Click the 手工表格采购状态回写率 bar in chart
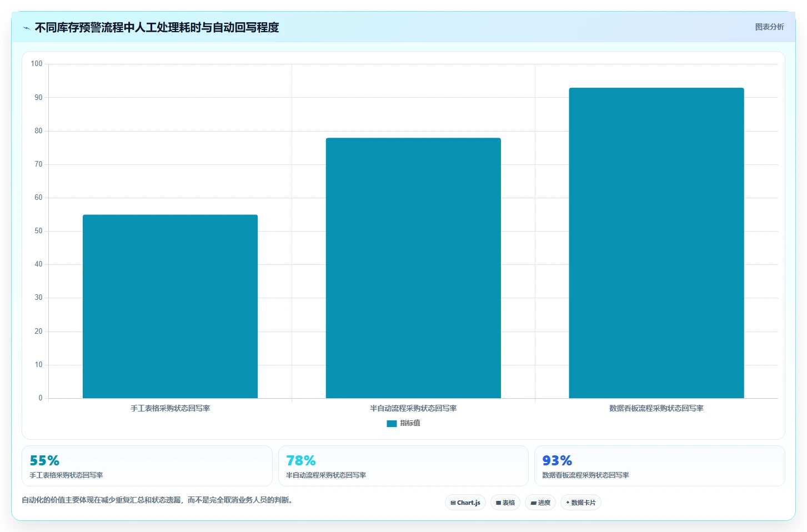This screenshot has width=807, height=532. [170, 307]
